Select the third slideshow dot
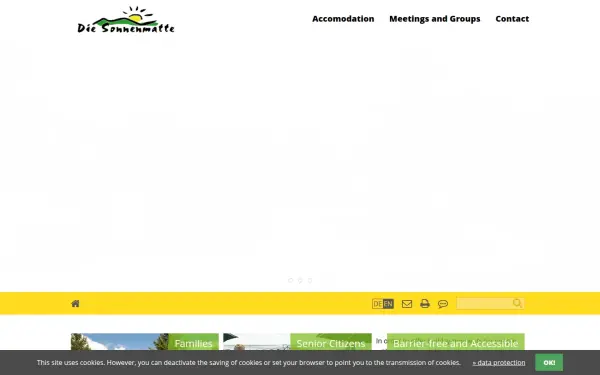 pyautogui.click(x=310, y=280)
